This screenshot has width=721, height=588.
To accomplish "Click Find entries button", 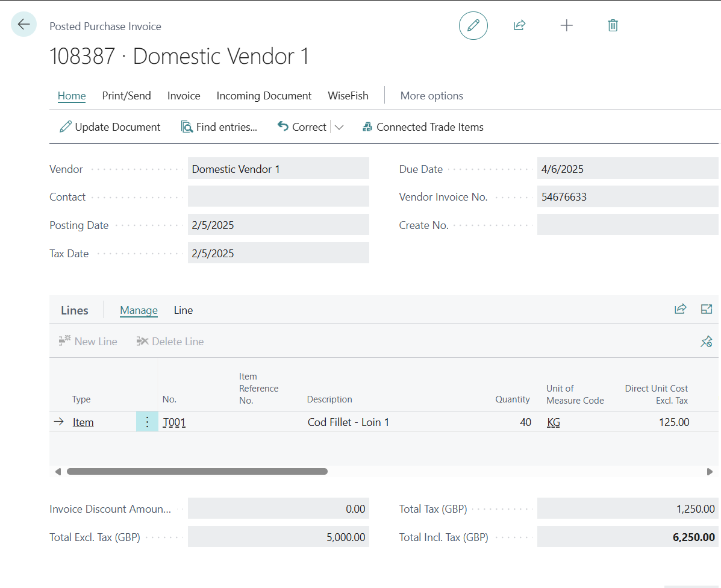I will 219,127.
